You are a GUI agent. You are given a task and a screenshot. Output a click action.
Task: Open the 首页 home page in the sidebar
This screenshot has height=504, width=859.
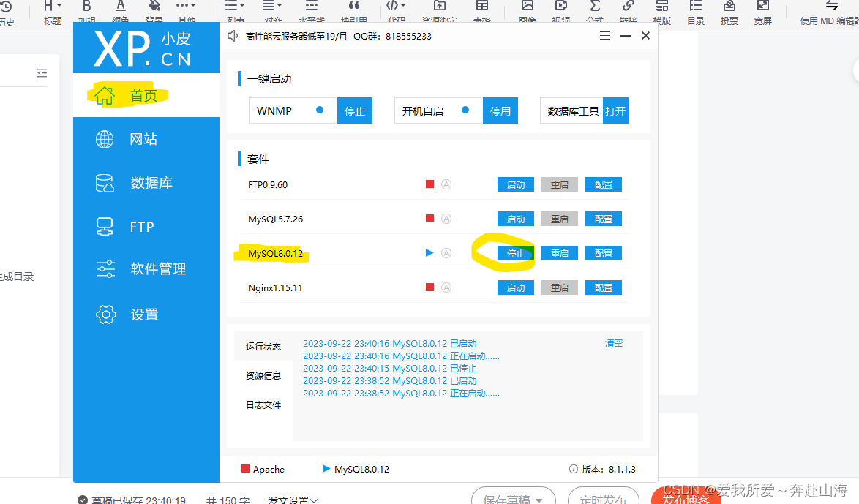(x=146, y=95)
